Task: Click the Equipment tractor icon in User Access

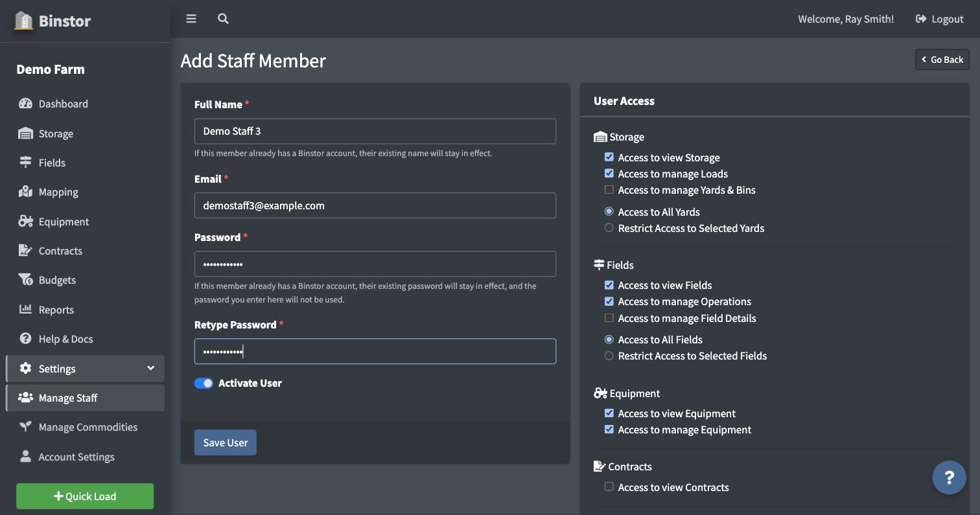Action: (x=600, y=393)
